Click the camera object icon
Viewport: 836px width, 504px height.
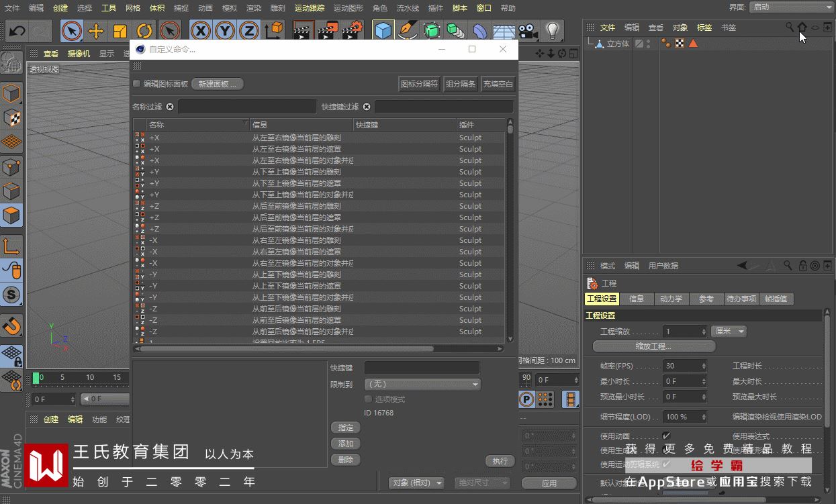coord(528,31)
